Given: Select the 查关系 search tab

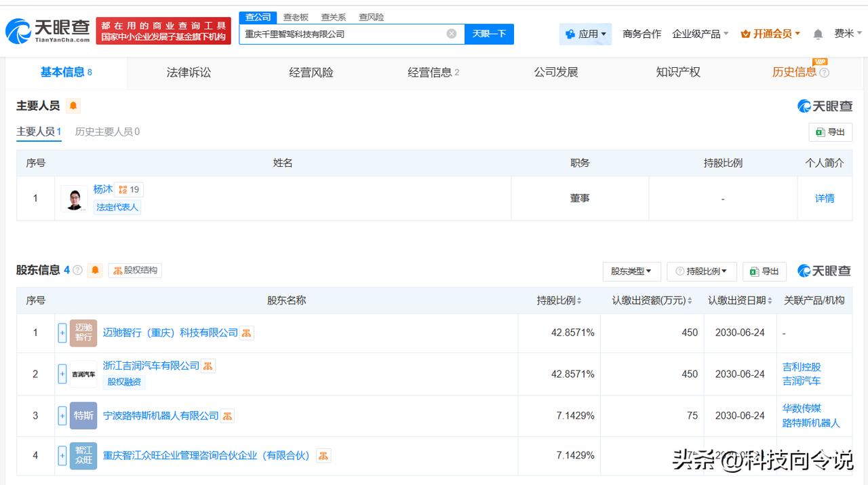Looking at the screenshot, I should point(334,17).
